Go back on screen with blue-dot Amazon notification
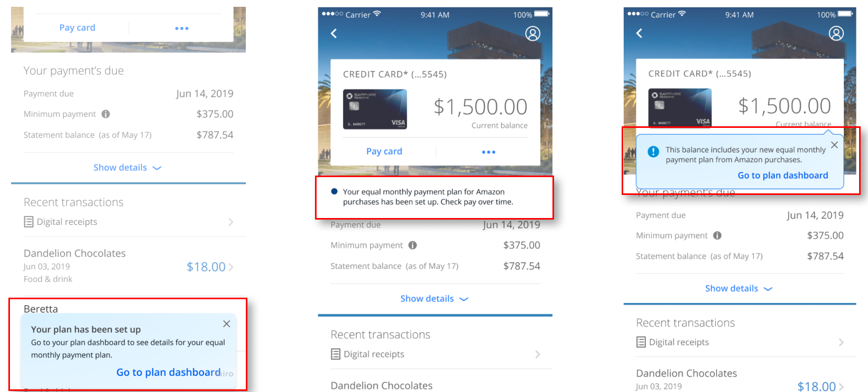 tap(334, 34)
